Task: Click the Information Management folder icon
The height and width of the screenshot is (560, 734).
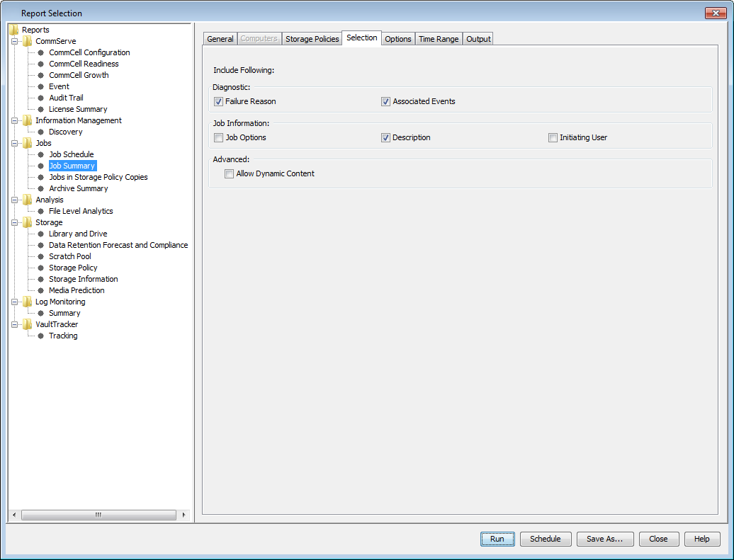Action: pyautogui.click(x=28, y=120)
